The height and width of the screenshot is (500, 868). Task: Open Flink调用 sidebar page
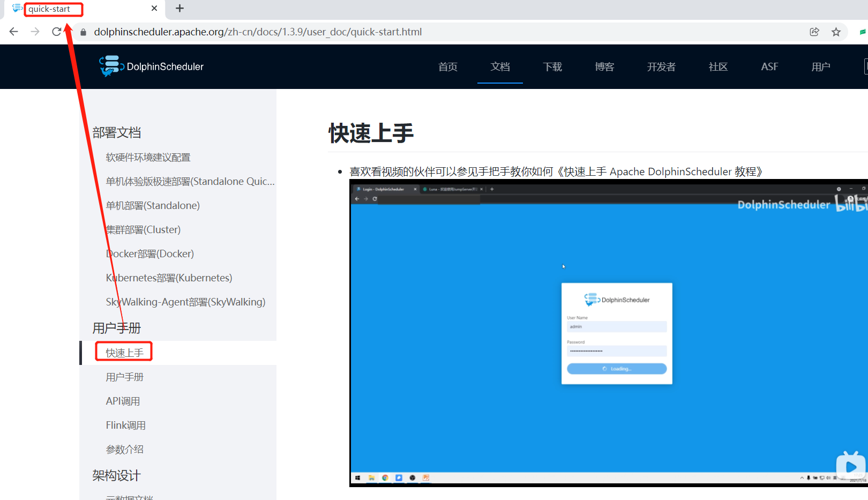point(125,426)
